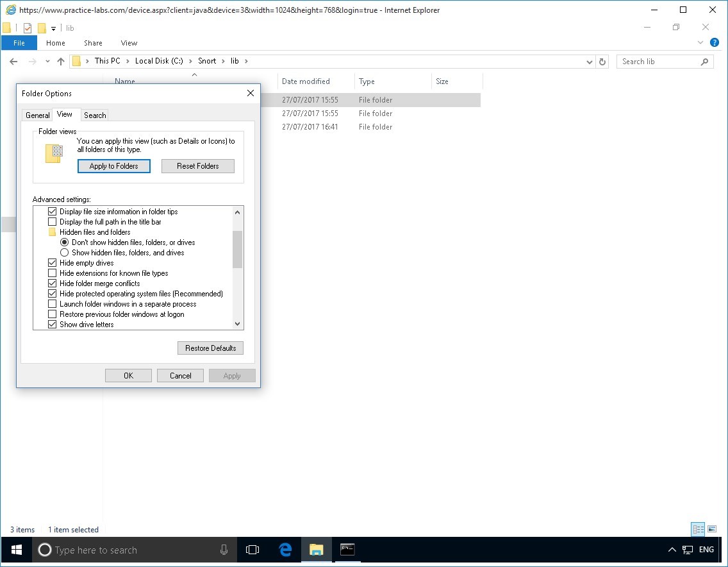
Task: Select Show hidden files, folders, and drives
Action: pyautogui.click(x=64, y=253)
